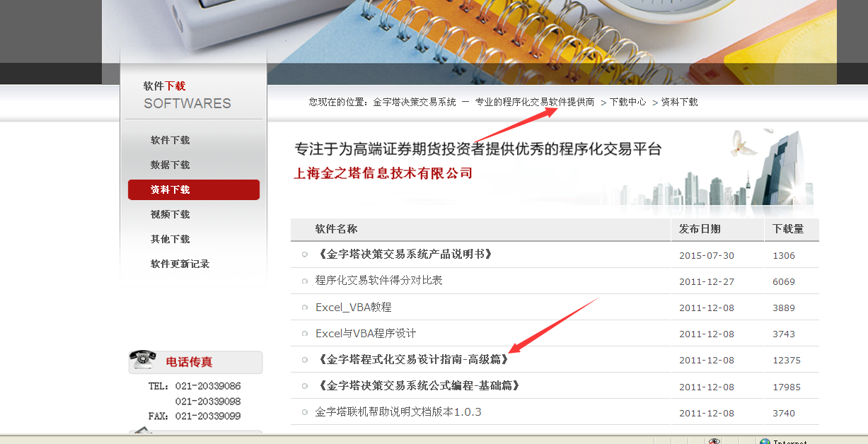Screen dimensions: 868x444
Task: Click the 金字塔决策交易系统 breadcrumb home link
Action: [x=415, y=102]
